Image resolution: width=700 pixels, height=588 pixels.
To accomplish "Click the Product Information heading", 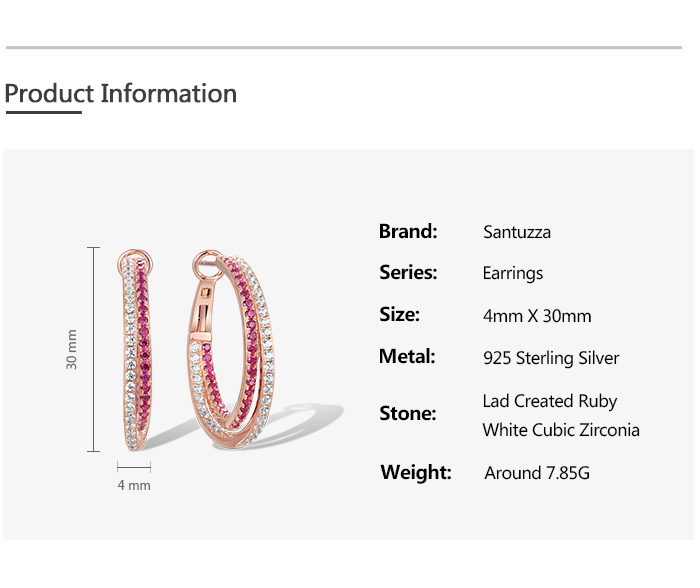I will click(121, 94).
